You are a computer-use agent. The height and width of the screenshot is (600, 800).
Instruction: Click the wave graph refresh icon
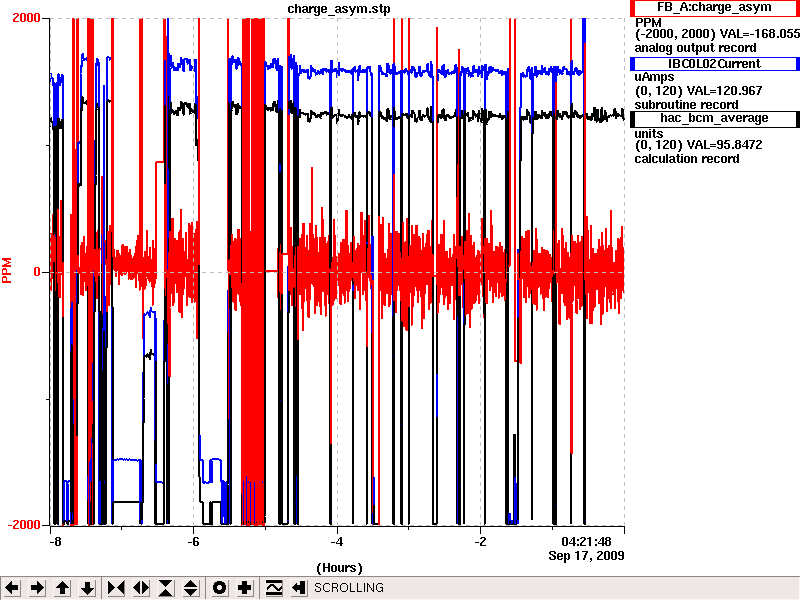click(274, 588)
